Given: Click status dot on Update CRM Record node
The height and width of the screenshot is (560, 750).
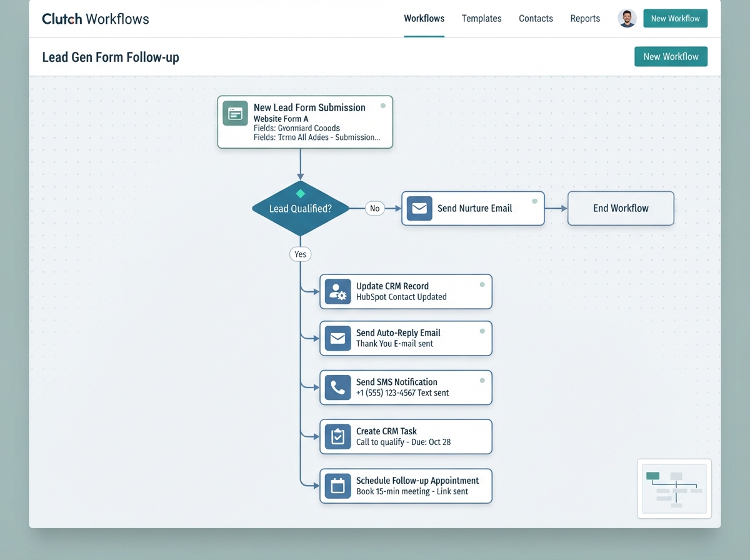Looking at the screenshot, I should coord(482,284).
